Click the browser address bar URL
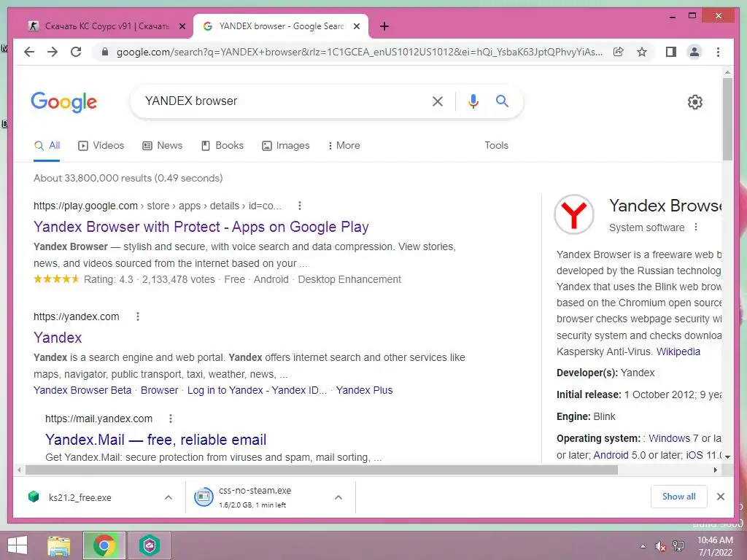Screen dimensions: 747x560 360,52
